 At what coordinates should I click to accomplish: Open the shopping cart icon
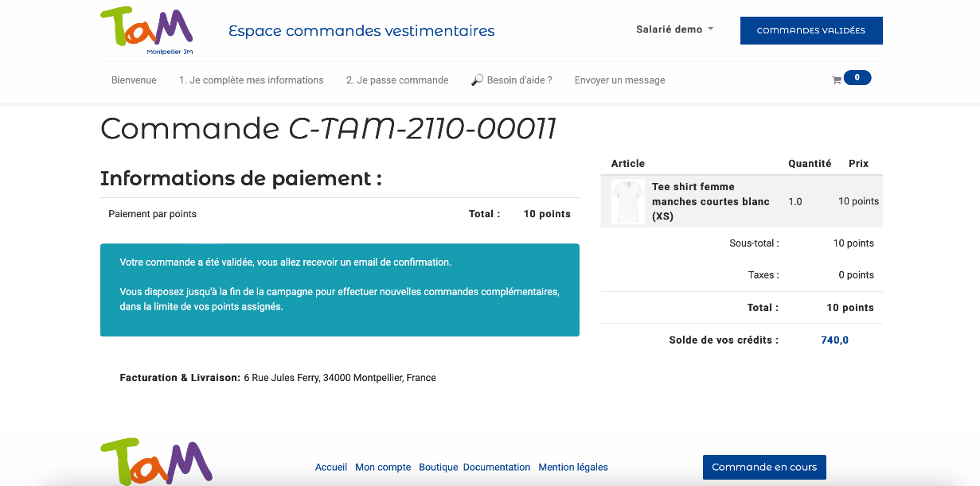(837, 80)
